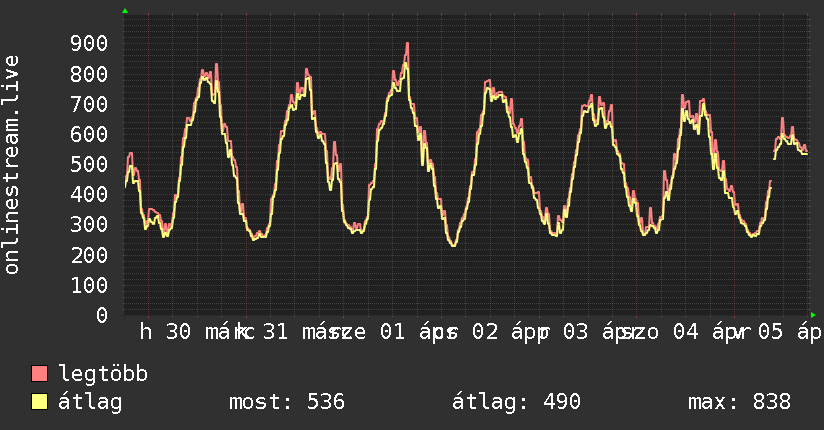This screenshot has height=430, width=824.
Task: Click the átlag: 490 statistic
Action: 516,402
